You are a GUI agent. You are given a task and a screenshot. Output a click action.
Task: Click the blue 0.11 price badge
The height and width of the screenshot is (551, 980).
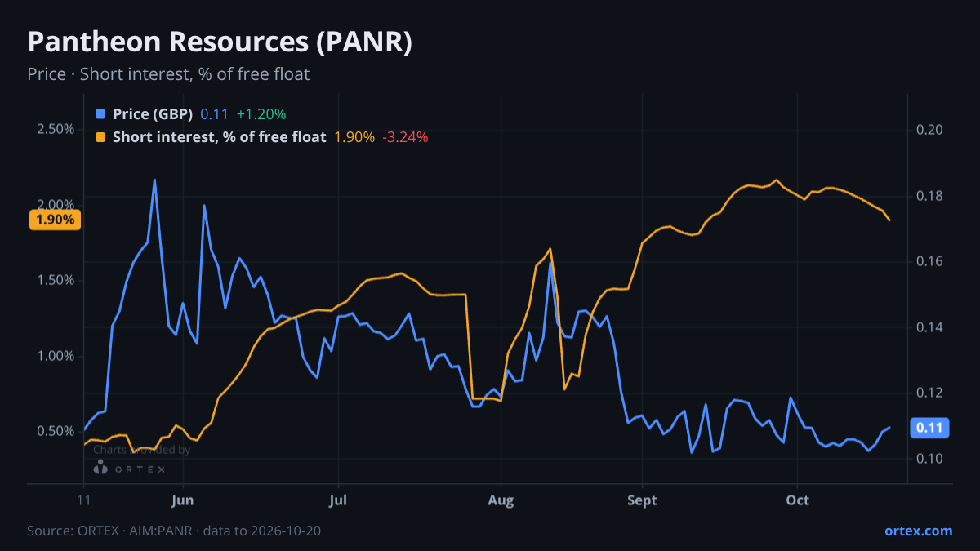(930, 428)
